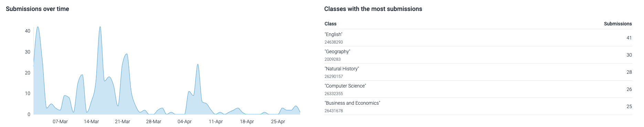644x127 pixels.
Task: Click the 41 submissions count for English
Action: (x=629, y=38)
